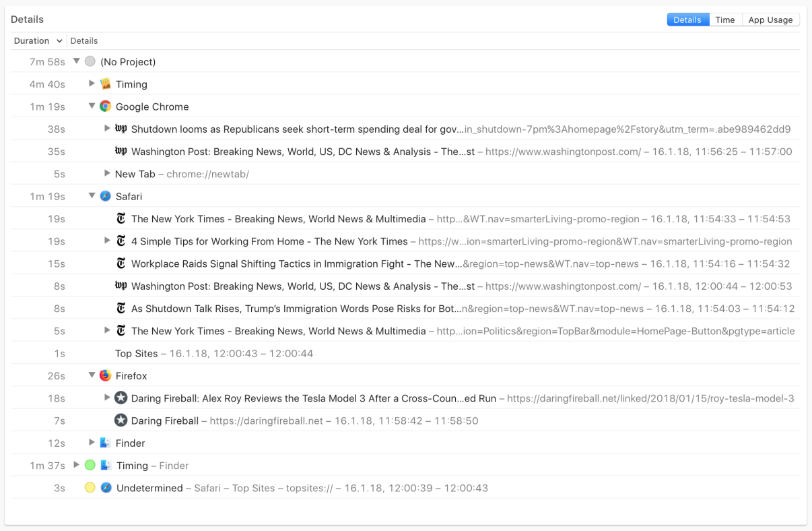
Task: Collapse the Google Chrome entry
Action: [x=92, y=106]
